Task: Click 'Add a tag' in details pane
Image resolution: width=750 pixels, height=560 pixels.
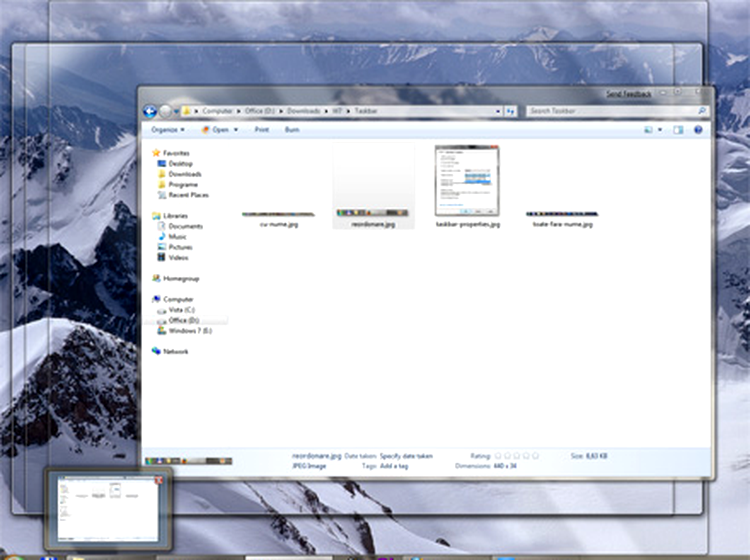Action: coord(394,466)
